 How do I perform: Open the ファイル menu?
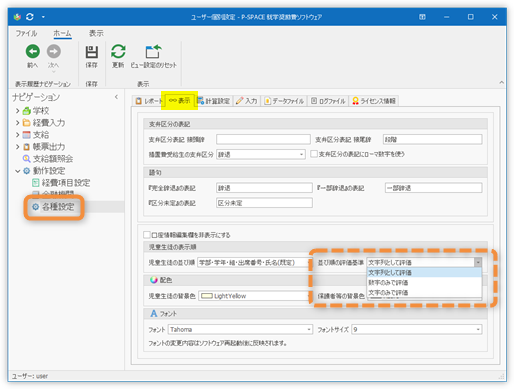tap(26, 33)
